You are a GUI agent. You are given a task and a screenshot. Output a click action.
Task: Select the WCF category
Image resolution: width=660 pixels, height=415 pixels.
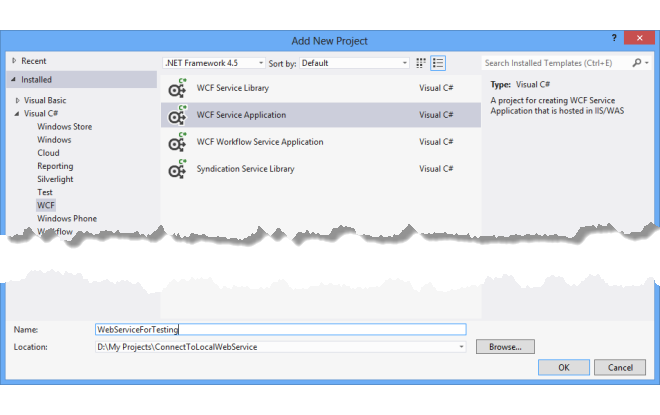pos(46,205)
